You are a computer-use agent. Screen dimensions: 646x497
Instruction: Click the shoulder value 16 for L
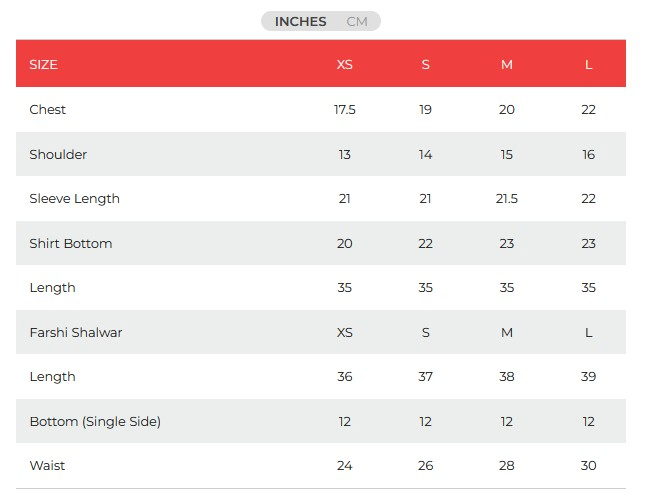[589, 154]
